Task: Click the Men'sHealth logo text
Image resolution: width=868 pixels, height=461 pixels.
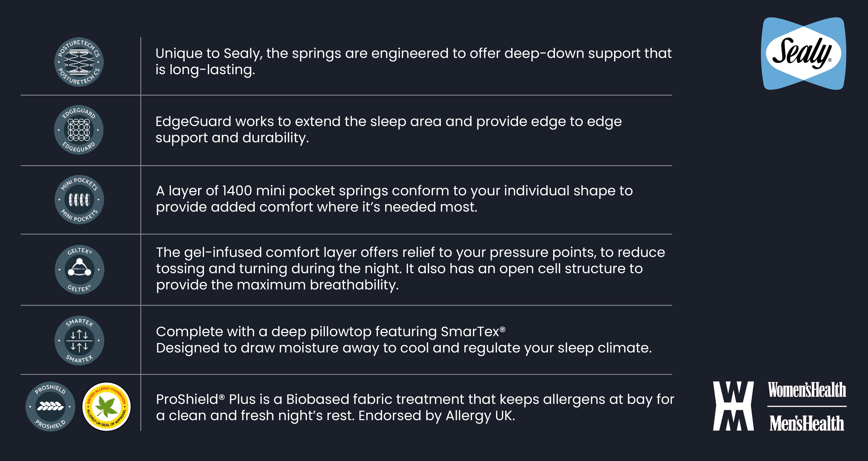Action: (x=807, y=423)
